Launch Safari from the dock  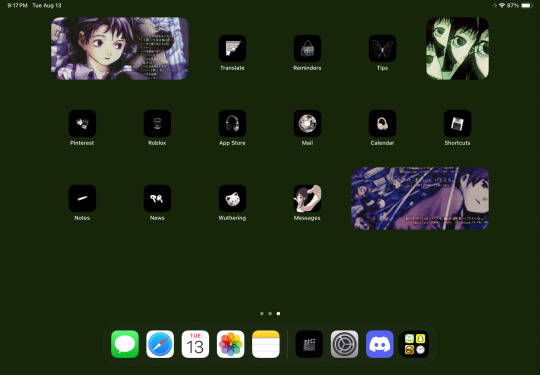tap(160, 344)
